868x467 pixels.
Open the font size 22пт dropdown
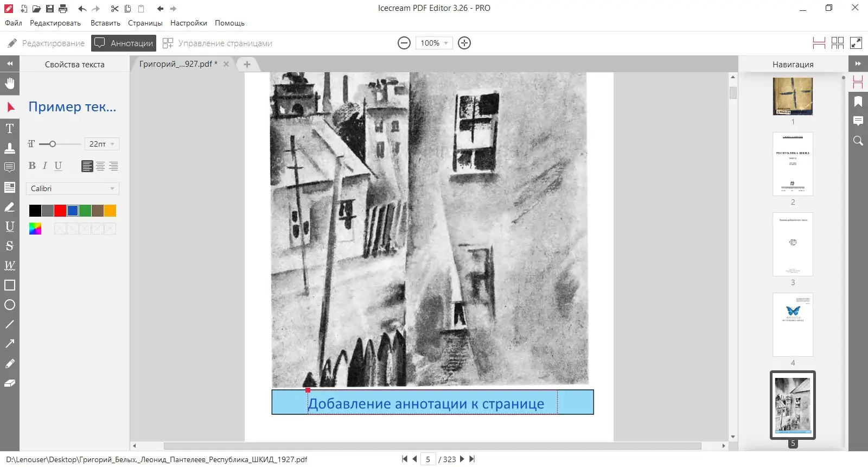[102, 144]
